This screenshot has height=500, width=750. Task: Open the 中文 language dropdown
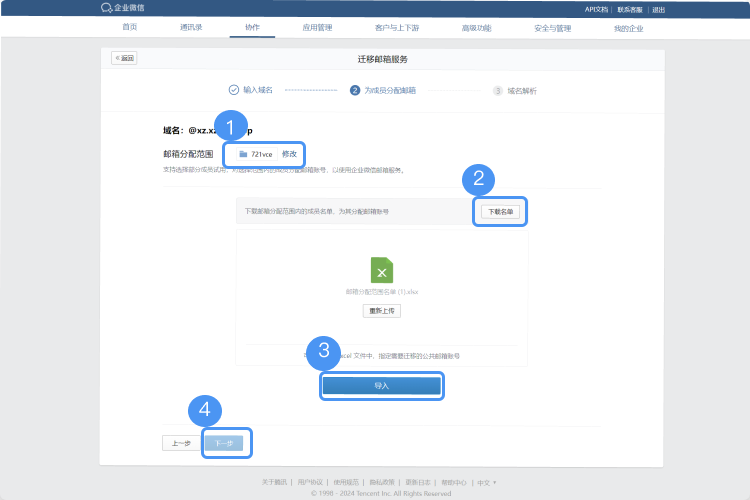[x=486, y=482]
